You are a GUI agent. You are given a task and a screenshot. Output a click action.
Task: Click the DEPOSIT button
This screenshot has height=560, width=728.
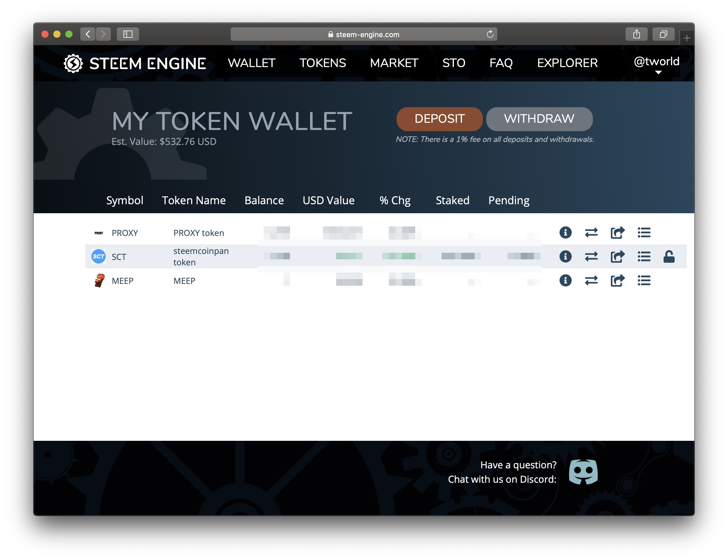pyautogui.click(x=439, y=119)
